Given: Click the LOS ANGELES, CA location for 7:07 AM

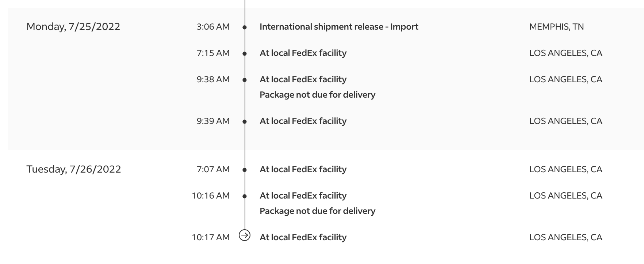Looking at the screenshot, I should pos(566,169).
